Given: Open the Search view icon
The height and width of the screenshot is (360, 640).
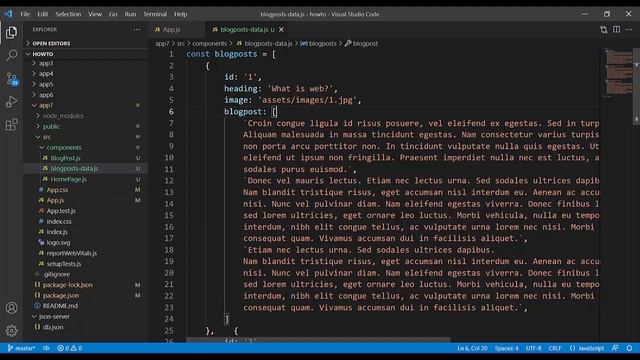Looking at the screenshot, I should [11, 55].
